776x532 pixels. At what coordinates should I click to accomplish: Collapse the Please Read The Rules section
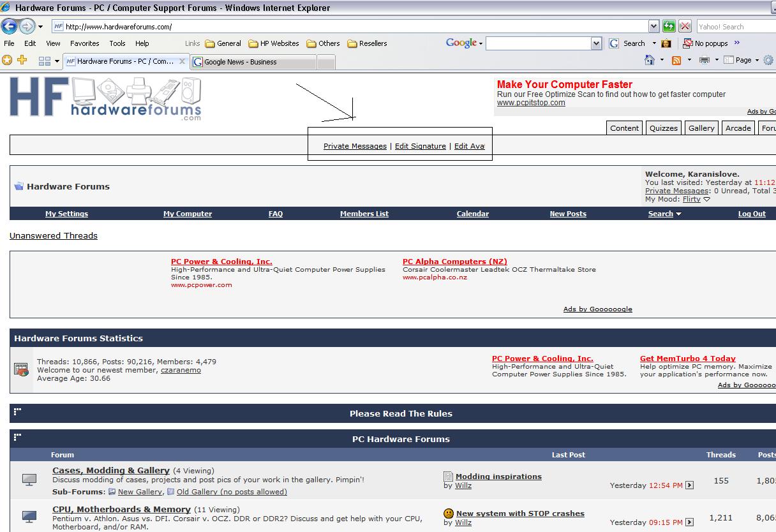tap(17, 411)
